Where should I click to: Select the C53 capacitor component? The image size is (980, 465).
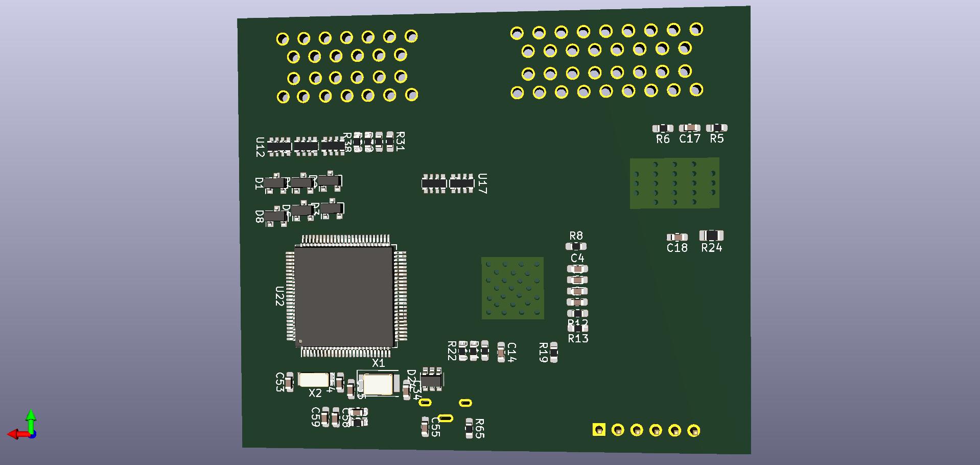click(x=289, y=382)
